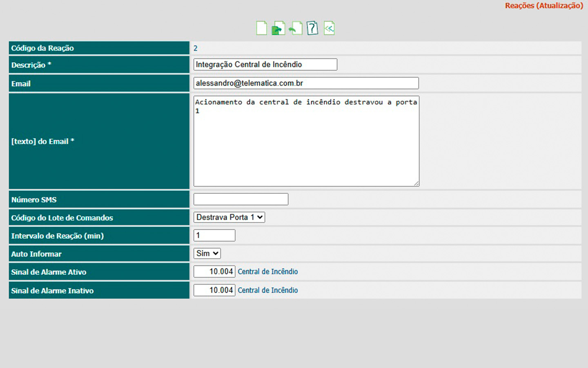The image size is (588, 368).
Task: Click the save icon with green arrow
Action: pyautogui.click(x=278, y=28)
